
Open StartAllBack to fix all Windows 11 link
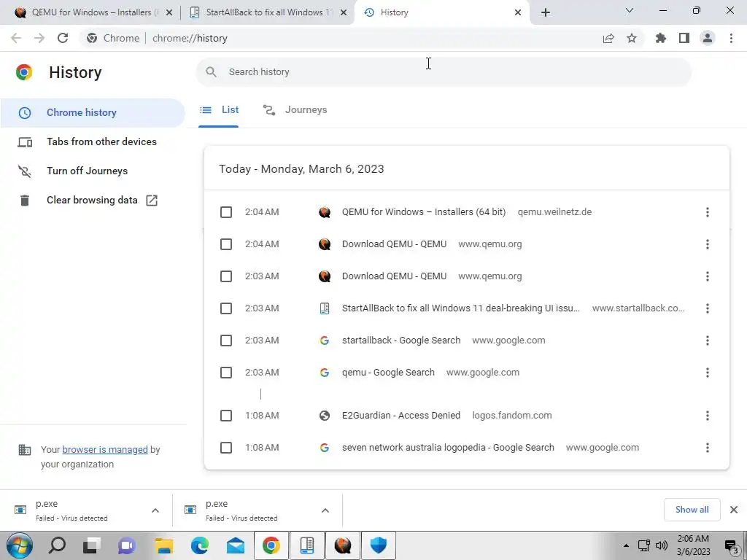click(461, 308)
